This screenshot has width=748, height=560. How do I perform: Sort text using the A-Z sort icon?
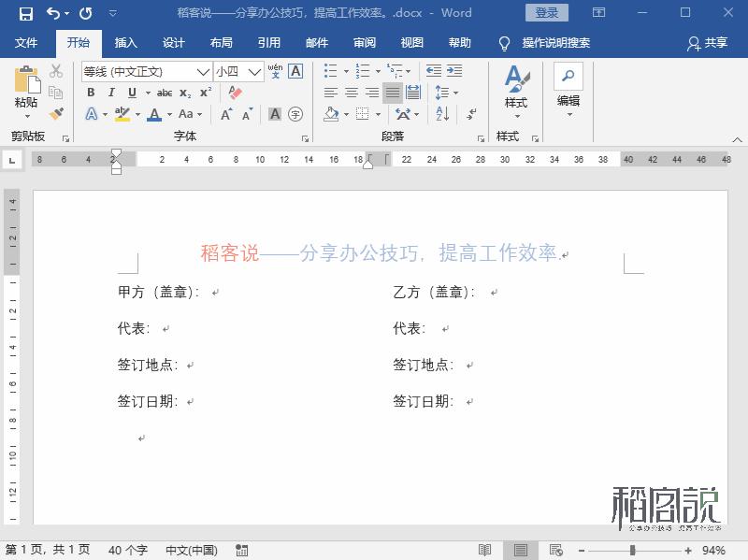(x=440, y=113)
